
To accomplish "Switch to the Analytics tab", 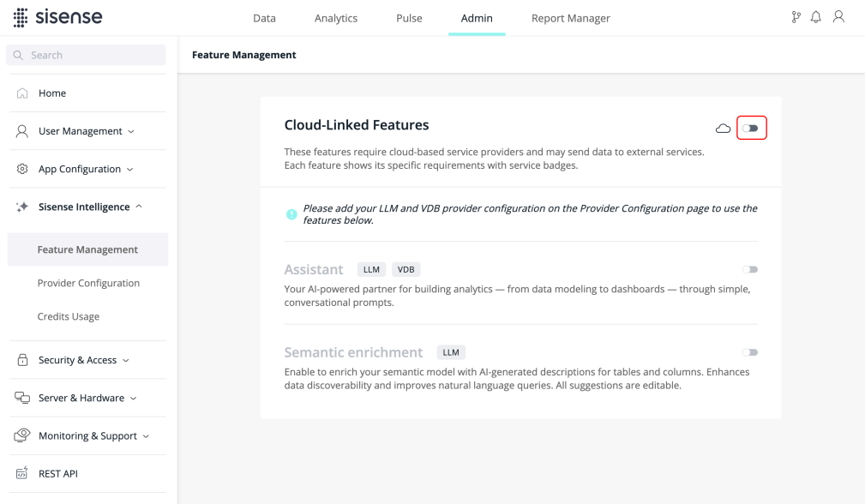I will [336, 18].
